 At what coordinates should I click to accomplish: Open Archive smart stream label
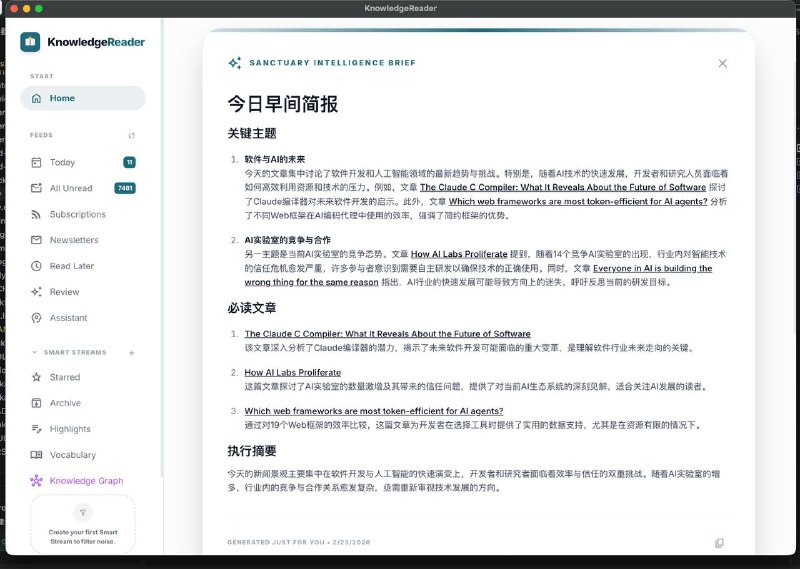coord(65,403)
